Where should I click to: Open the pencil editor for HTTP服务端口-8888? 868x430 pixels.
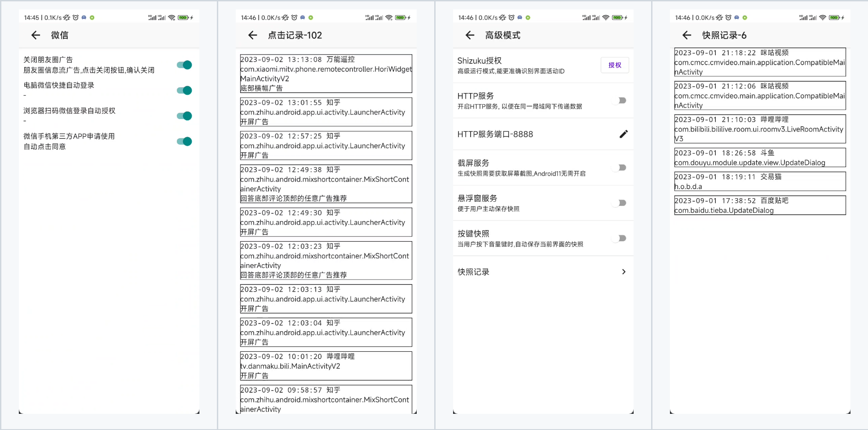tap(623, 134)
